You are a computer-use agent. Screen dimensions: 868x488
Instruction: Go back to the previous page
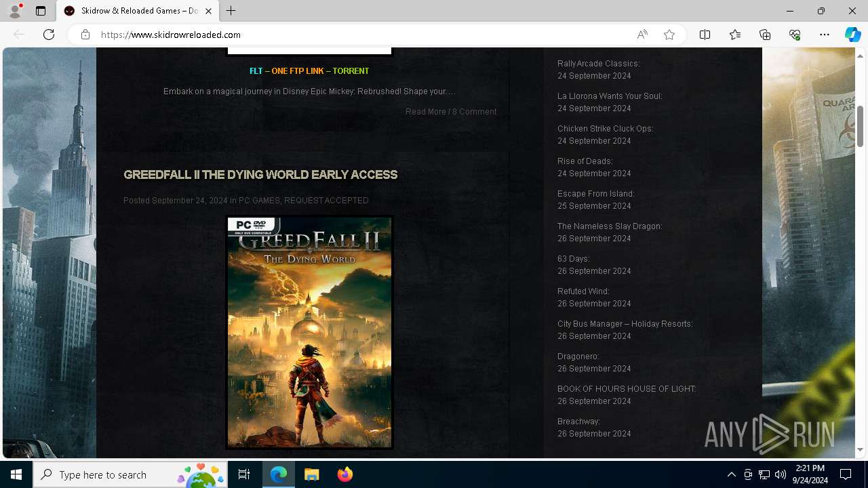coord(19,35)
